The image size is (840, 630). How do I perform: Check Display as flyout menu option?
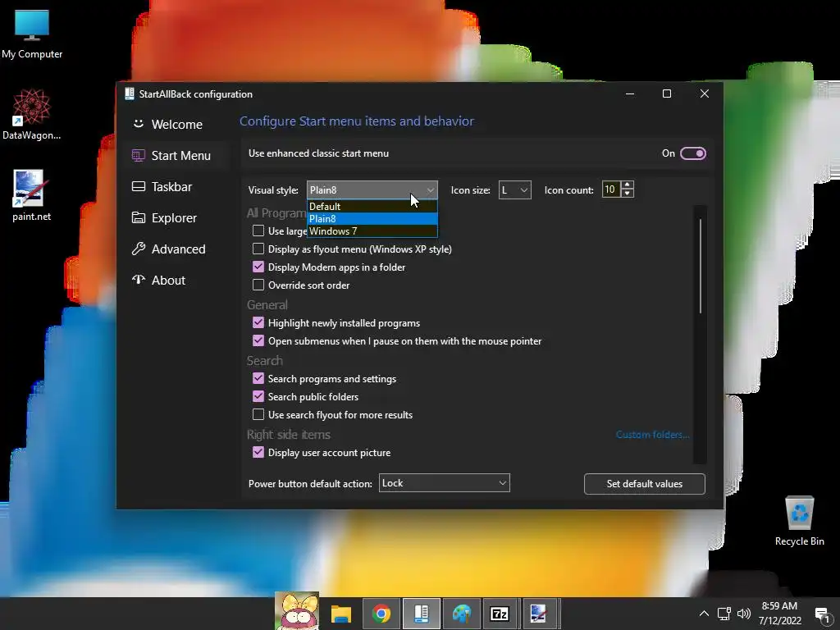click(x=258, y=249)
